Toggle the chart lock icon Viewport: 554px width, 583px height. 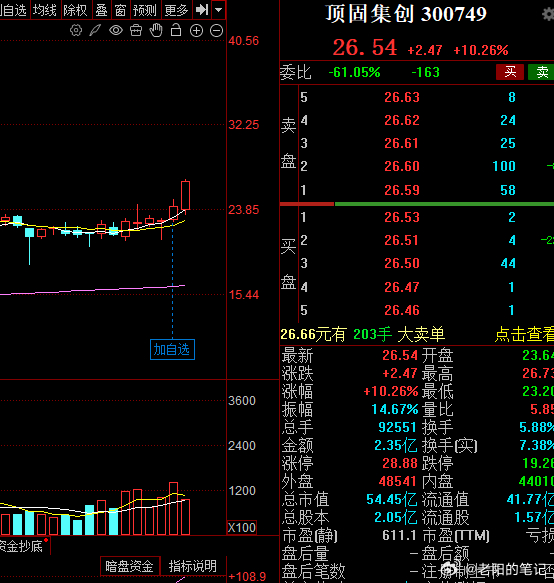tap(176, 30)
